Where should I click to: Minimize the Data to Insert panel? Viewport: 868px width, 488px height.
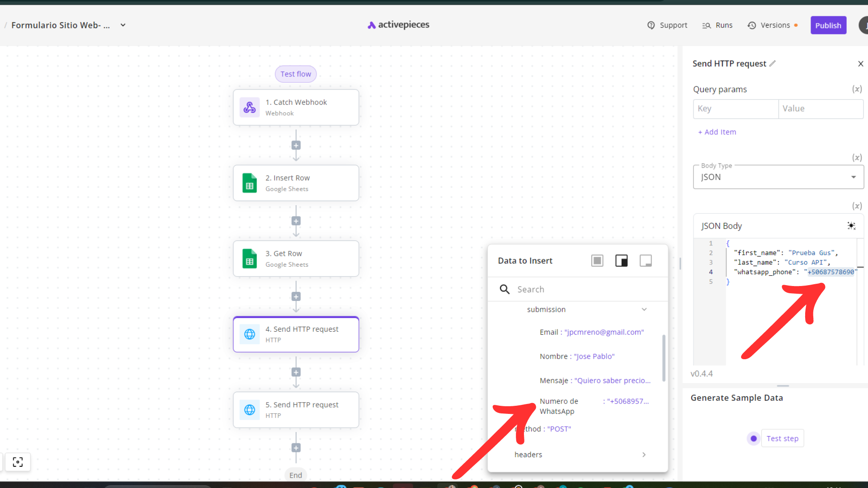pyautogui.click(x=646, y=261)
